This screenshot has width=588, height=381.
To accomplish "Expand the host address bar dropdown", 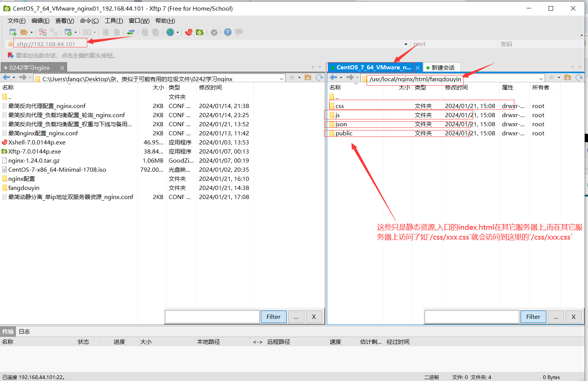I will 406,44.
